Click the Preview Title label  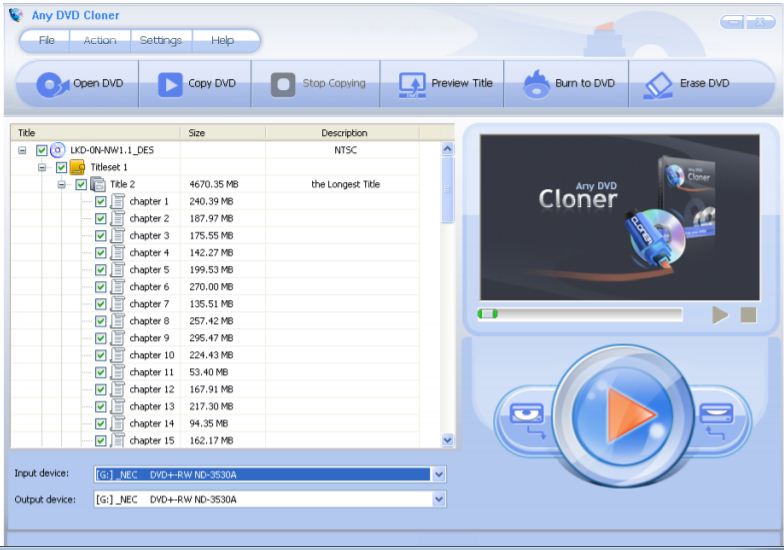462,83
